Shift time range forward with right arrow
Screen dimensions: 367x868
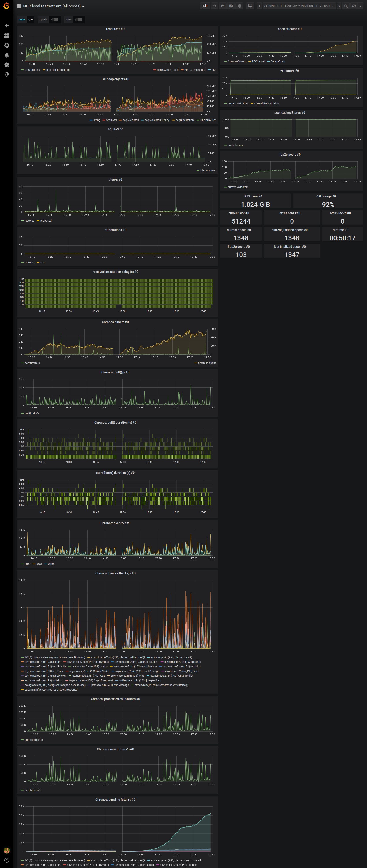click(x=339, y=6)
